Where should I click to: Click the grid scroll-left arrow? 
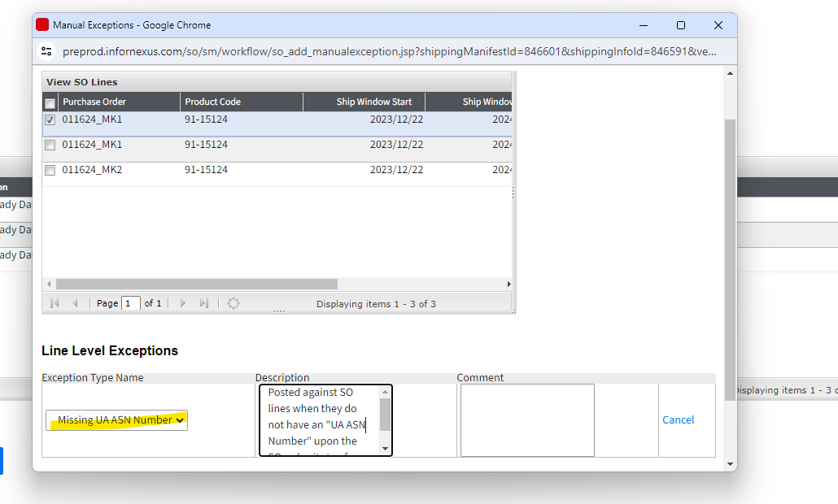pyautogui.click(x=49, y=284)
